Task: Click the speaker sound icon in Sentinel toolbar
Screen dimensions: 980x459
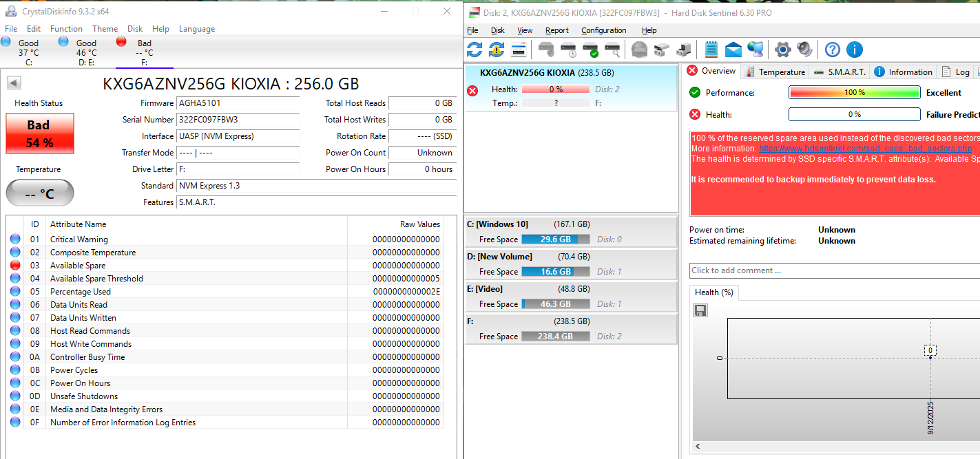Action: coord(804,50)
